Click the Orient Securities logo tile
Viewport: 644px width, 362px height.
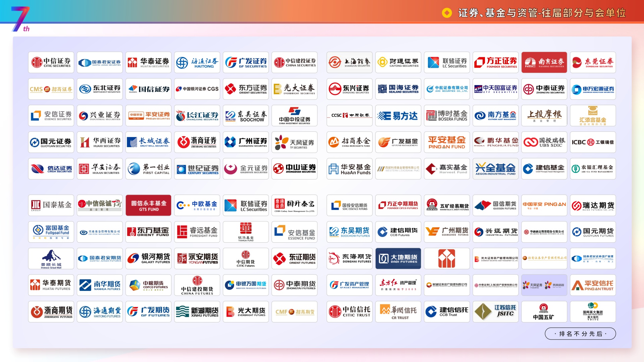pyautogui.click(x=246, y=89)
